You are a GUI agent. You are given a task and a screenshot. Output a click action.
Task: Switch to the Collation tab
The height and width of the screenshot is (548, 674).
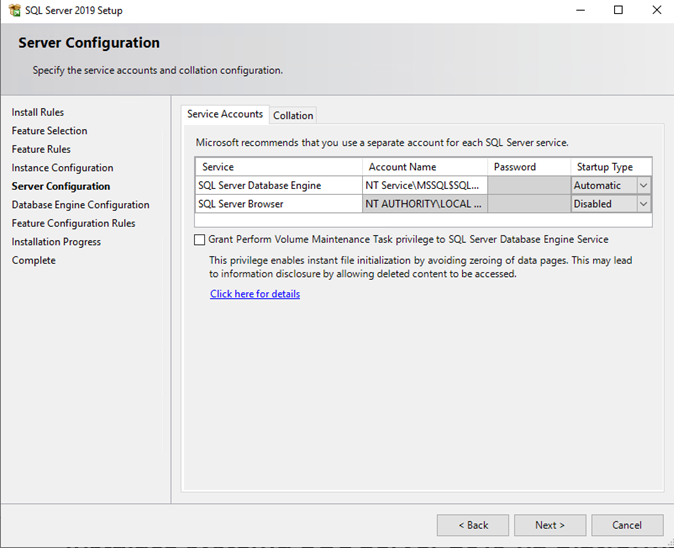pos(293,116)
